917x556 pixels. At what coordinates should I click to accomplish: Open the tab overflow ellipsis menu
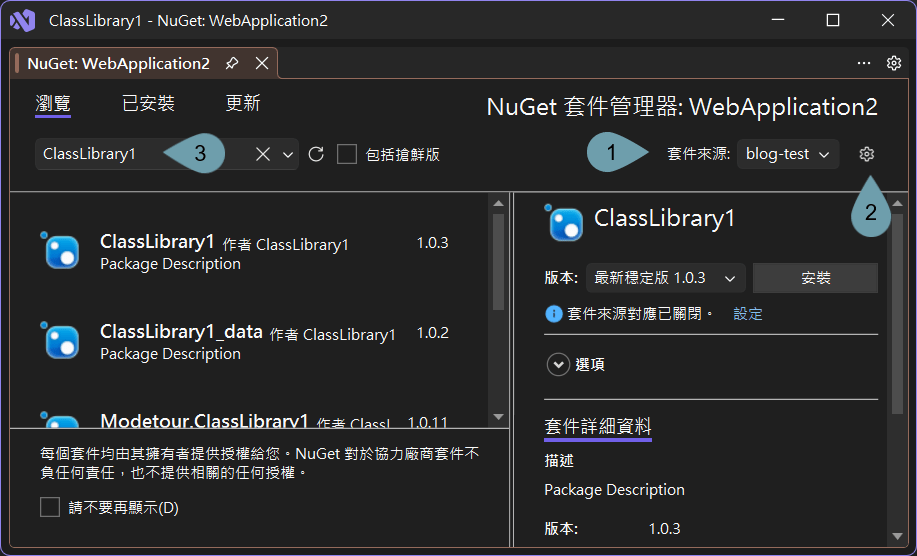(x=864, y=63)
